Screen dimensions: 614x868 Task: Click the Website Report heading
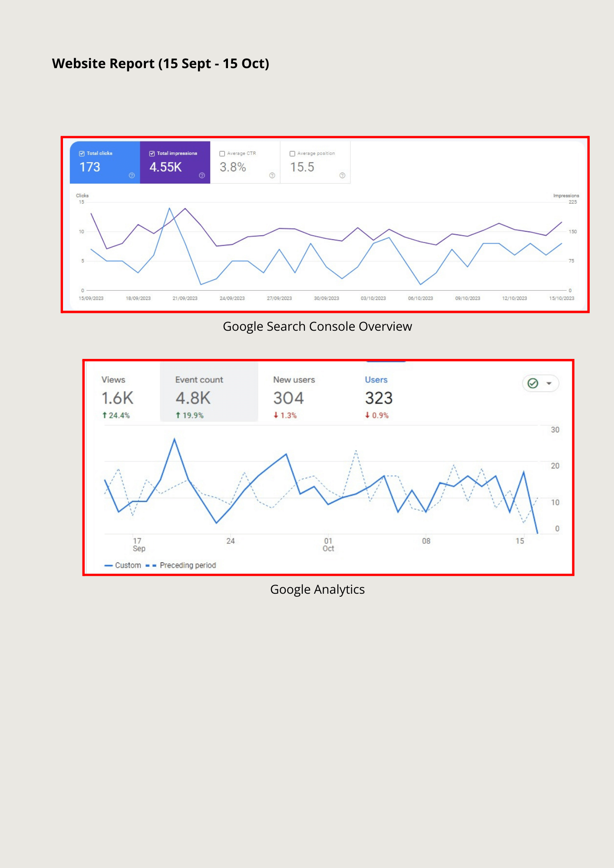tap(160, 63)
